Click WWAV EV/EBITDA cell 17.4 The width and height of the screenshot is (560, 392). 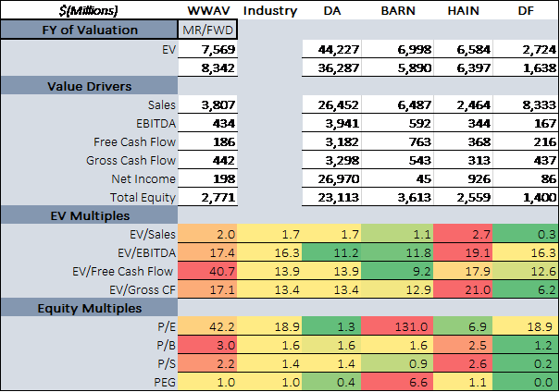coord(208,252)
